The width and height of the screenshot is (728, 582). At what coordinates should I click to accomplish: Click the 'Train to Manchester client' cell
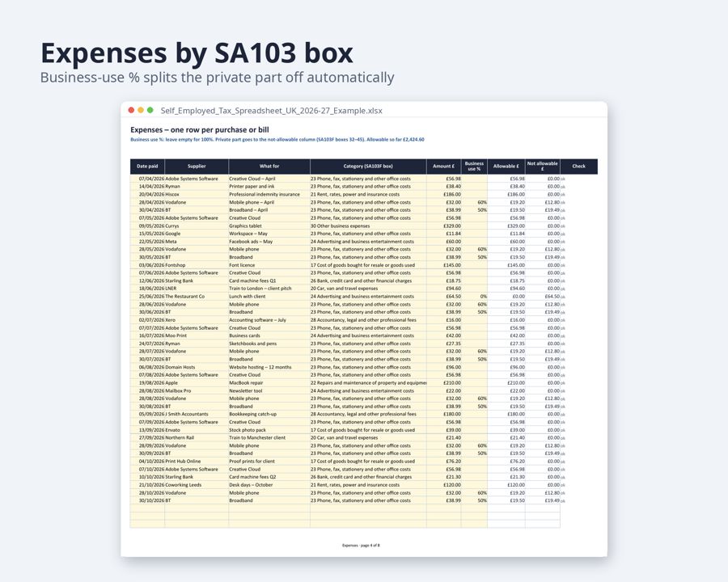269,437
